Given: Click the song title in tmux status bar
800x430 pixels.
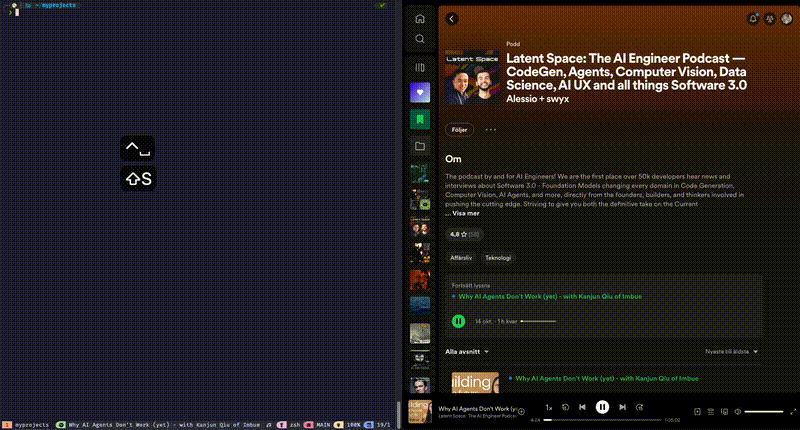Looking at the screenshot, I should coord(164,425).
